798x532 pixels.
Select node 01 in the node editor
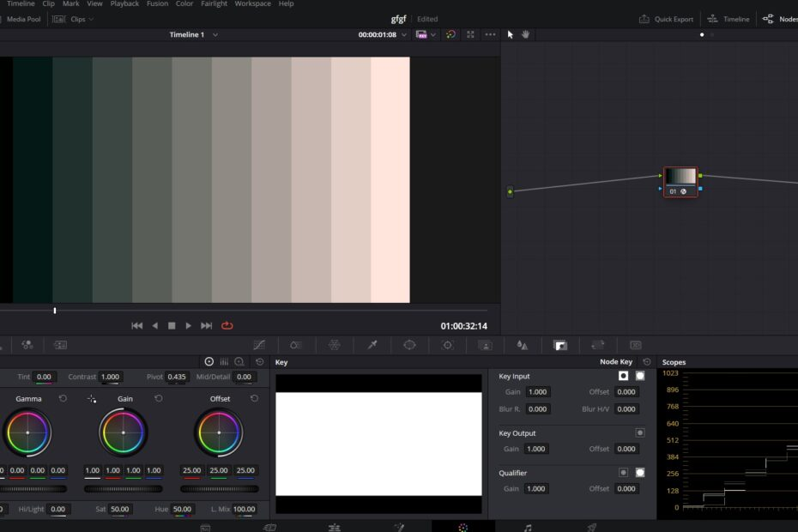[x=680, y=178]
